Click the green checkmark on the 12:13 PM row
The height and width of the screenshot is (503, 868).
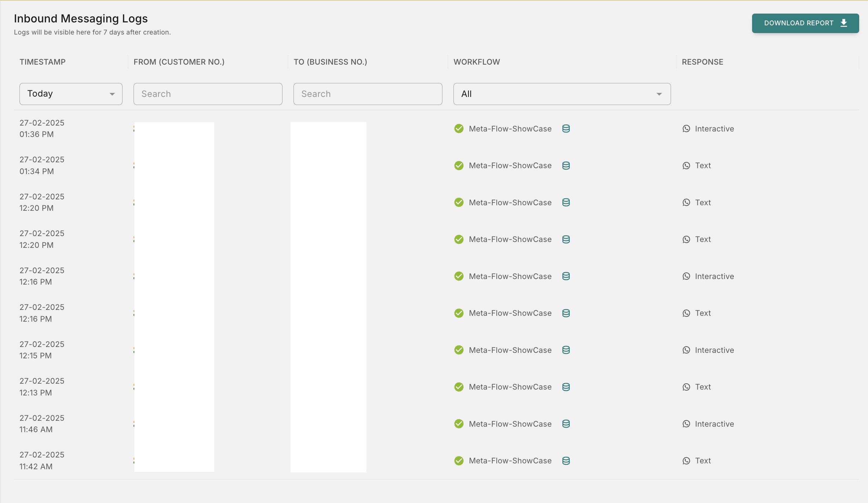pos(459,387)
